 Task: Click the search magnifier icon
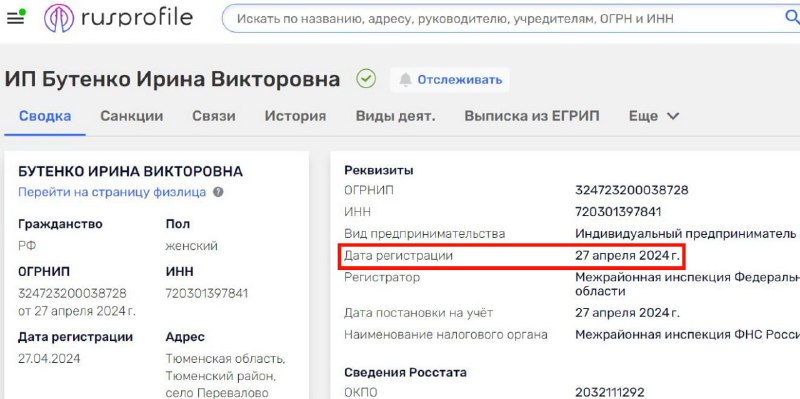click(792, 18)
